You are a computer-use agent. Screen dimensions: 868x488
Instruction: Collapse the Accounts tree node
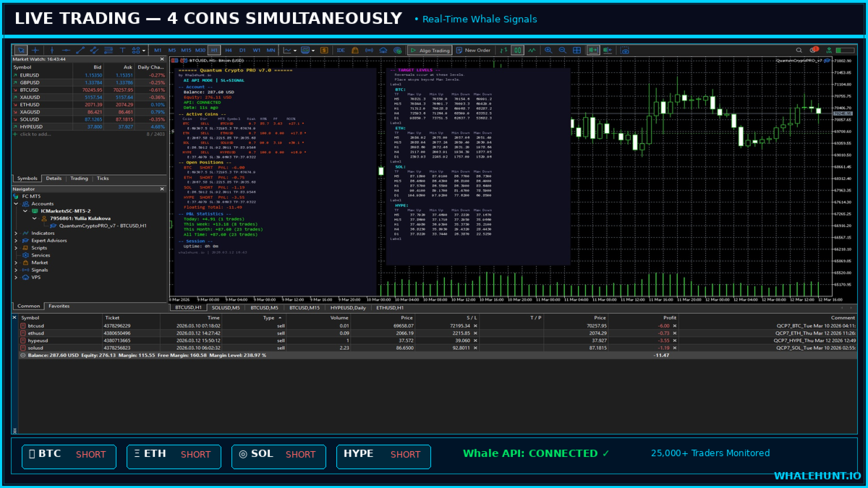16,204
